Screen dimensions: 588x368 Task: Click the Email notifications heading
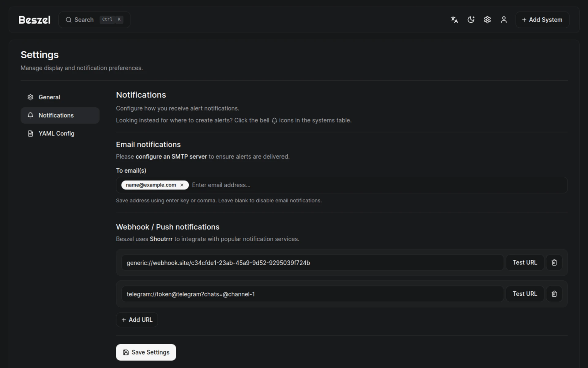tap(148, 144)
